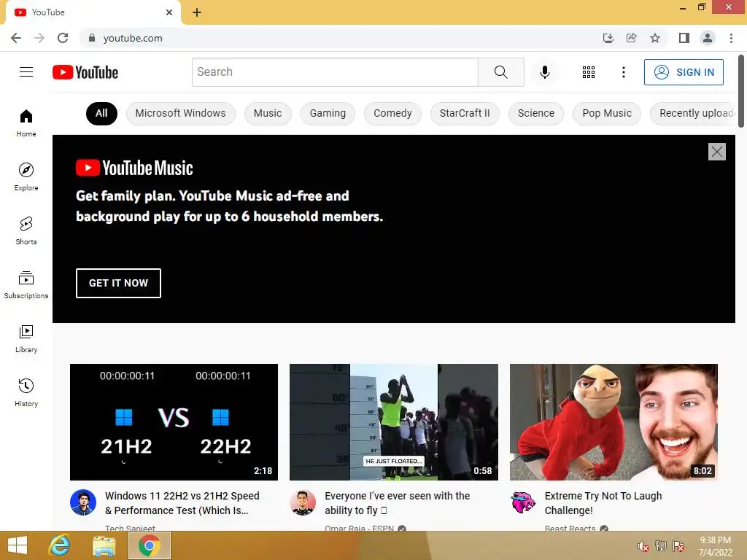The height and width of the screenshot is (560, 747).
Task: Click muted volume tray icon
Action: (x=643, y=546)
